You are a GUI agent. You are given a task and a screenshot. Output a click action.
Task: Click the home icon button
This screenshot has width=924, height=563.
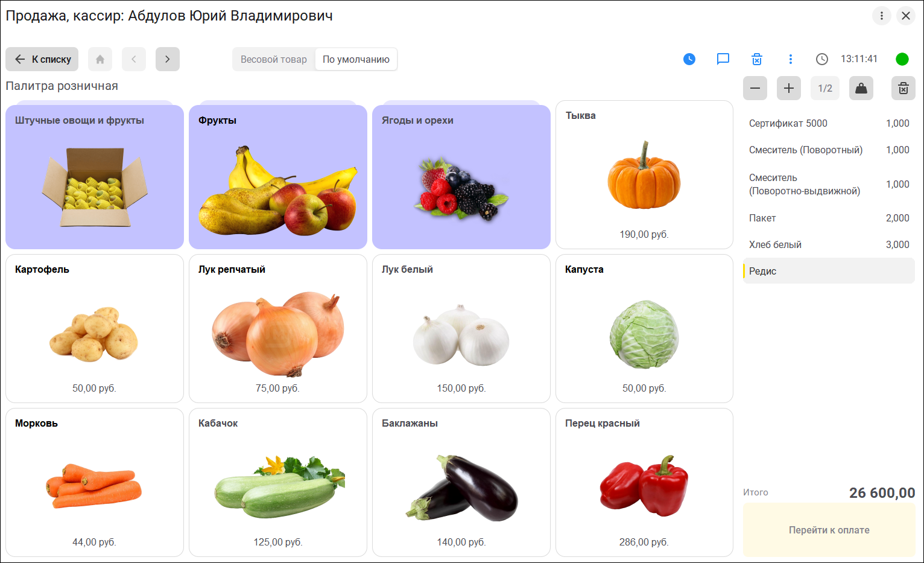click(100, 59)
